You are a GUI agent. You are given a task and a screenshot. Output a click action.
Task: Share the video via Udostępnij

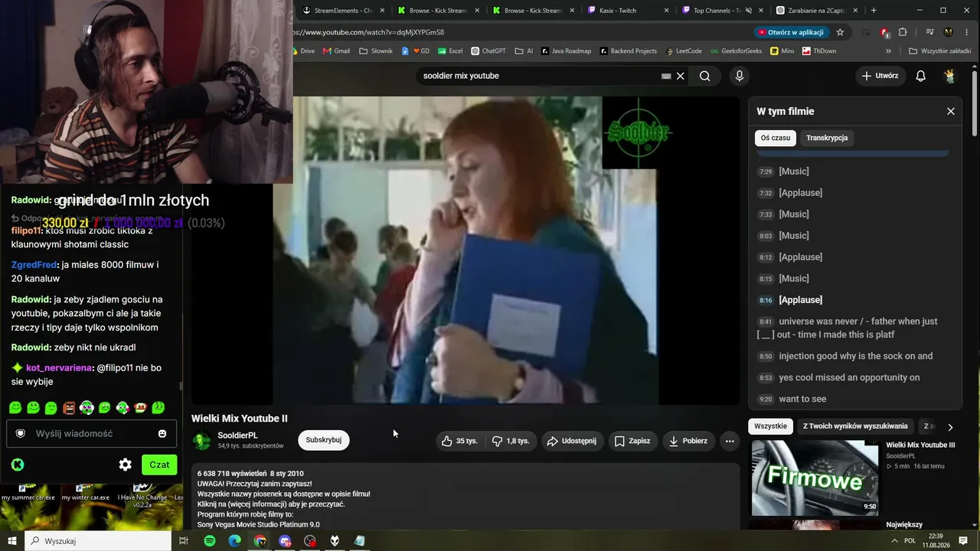(572, 441)
